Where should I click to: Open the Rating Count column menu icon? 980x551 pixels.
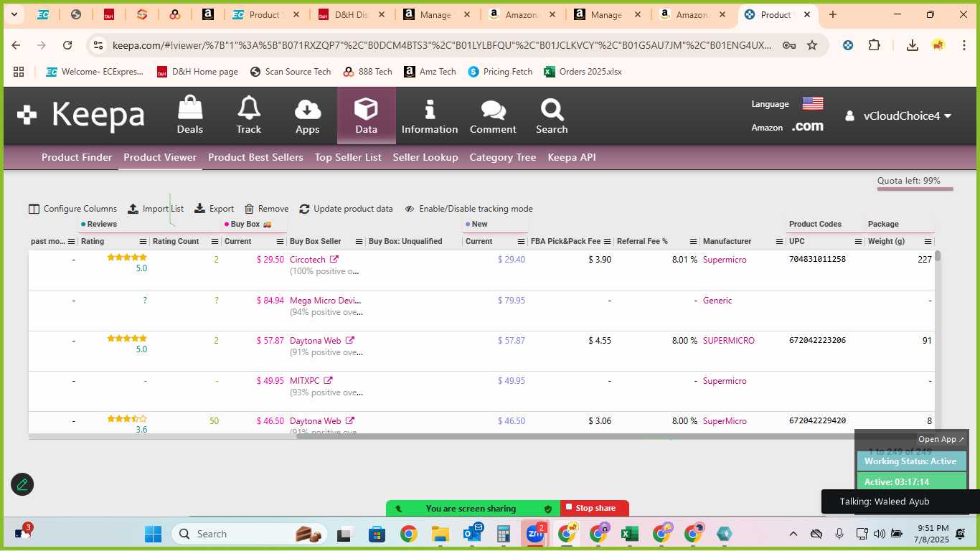215,242
